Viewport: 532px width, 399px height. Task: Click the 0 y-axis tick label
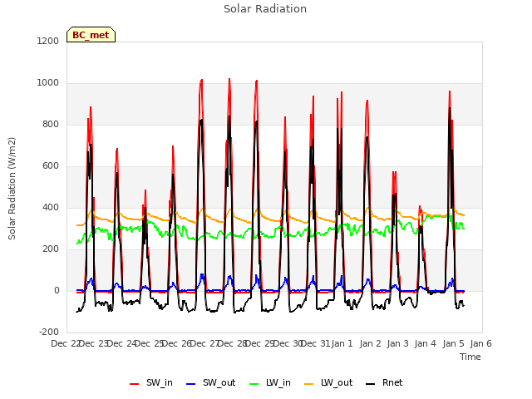(x=57, y=290)
